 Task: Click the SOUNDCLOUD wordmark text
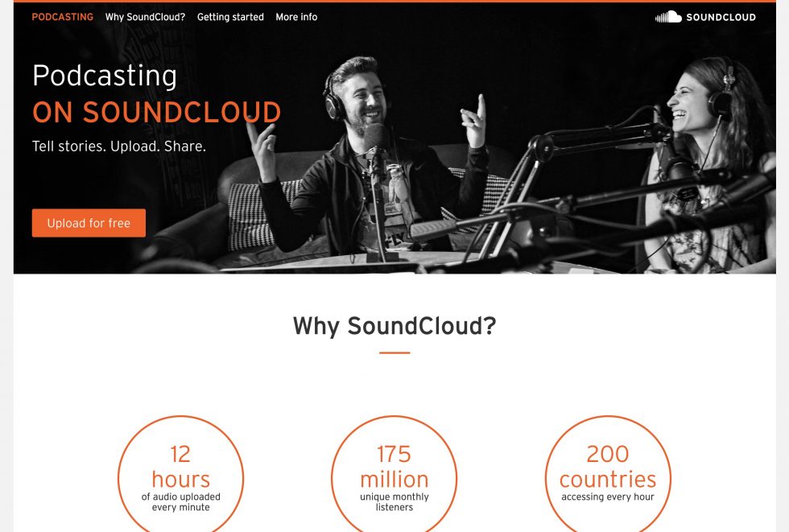tap(721, 17)
